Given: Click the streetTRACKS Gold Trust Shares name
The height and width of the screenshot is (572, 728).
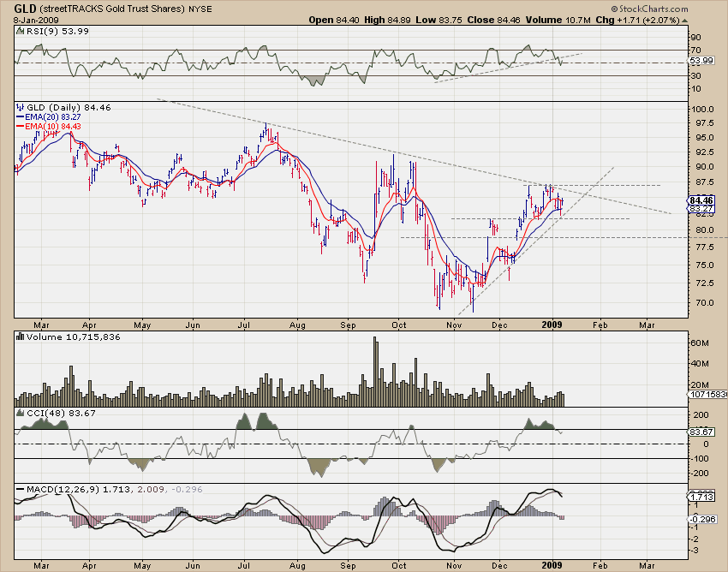Looking at the screenshot, I should point(113,9).
